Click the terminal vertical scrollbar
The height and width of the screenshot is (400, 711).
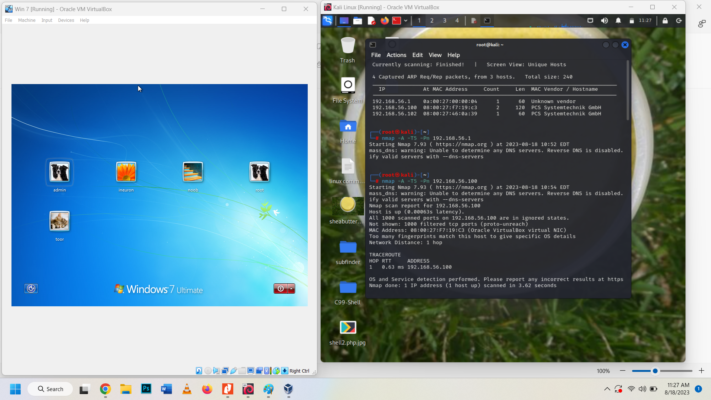(x=628, y=91)
